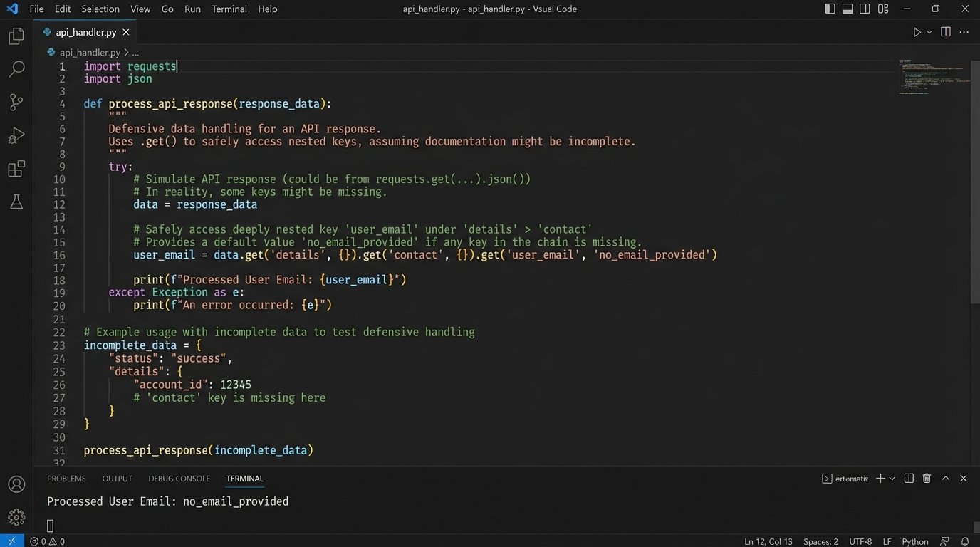Image resolution: width=980 pixels, height=547 pixels.
Task: Open the Search view in sidebar
Action: 16,69
